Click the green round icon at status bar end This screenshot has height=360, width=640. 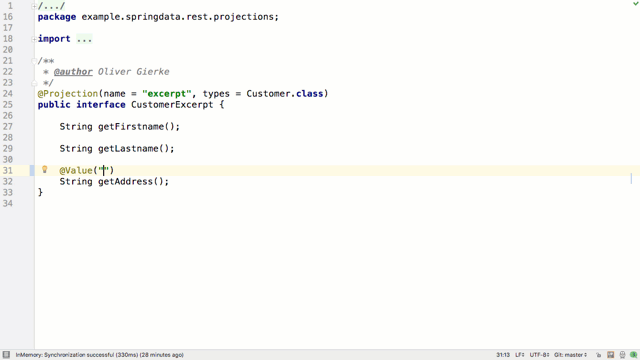click(x=633, y=355)
